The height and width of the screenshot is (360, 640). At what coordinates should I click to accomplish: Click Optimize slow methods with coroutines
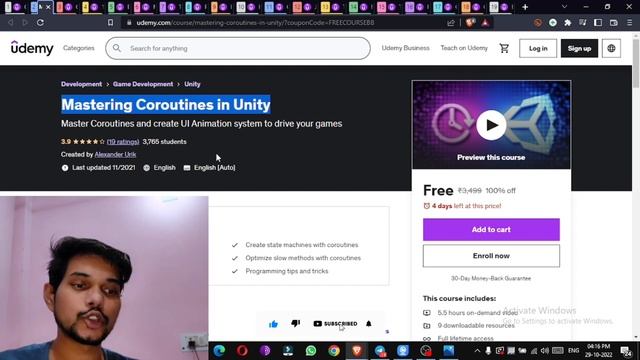click(x=303, y=258)
